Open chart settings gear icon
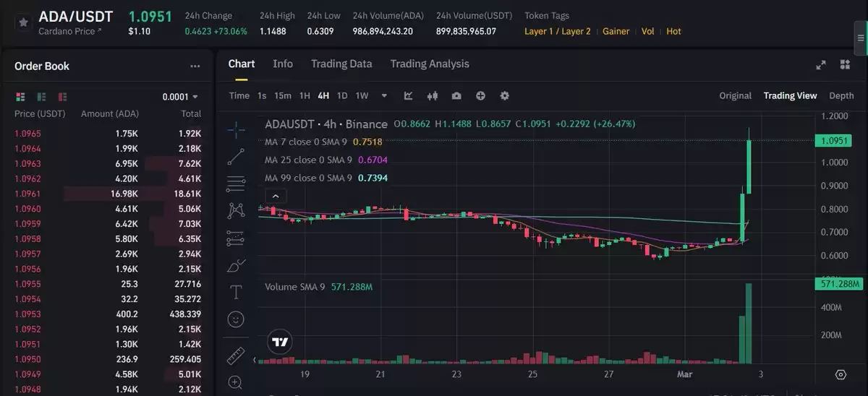This screenshot has width=868, height=396. [505, 95]
